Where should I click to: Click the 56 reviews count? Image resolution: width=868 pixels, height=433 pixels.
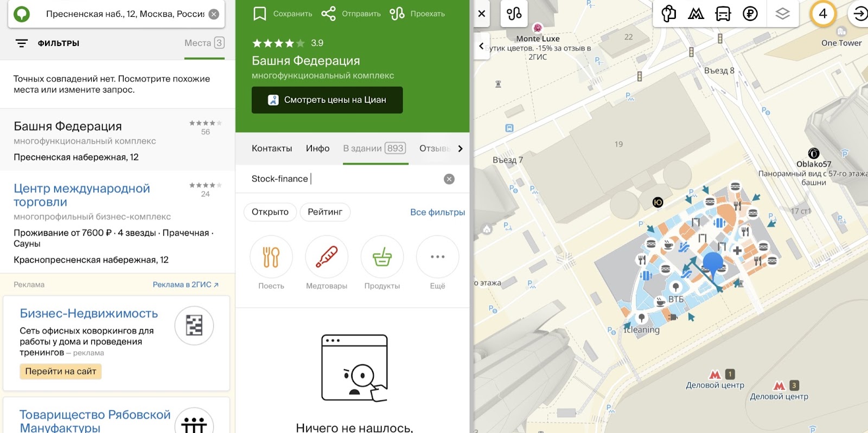click(206, 132)
